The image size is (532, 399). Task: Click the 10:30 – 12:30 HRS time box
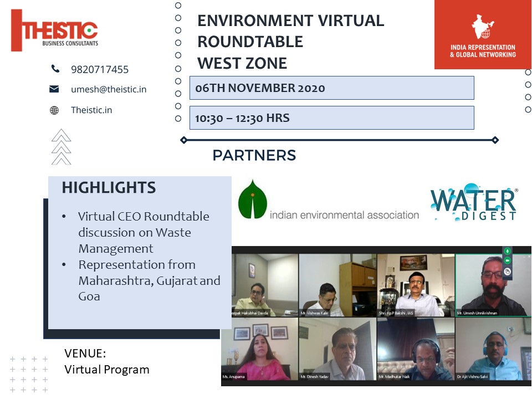[x=331, y=118]
